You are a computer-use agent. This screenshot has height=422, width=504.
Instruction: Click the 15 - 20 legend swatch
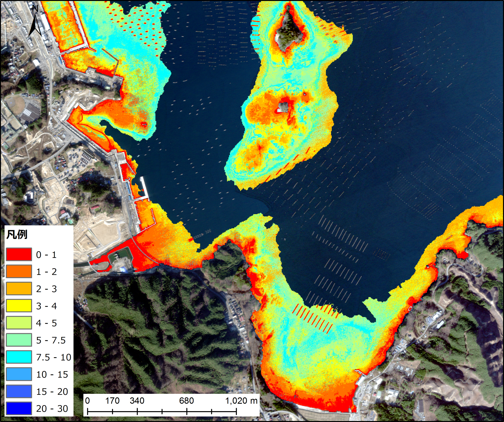pos(19,391)
